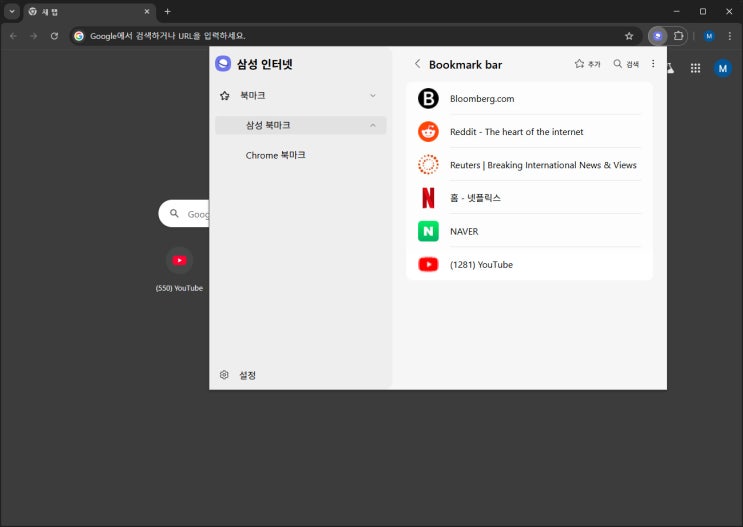Open the tab search dropdown arrow

point(12,11)
